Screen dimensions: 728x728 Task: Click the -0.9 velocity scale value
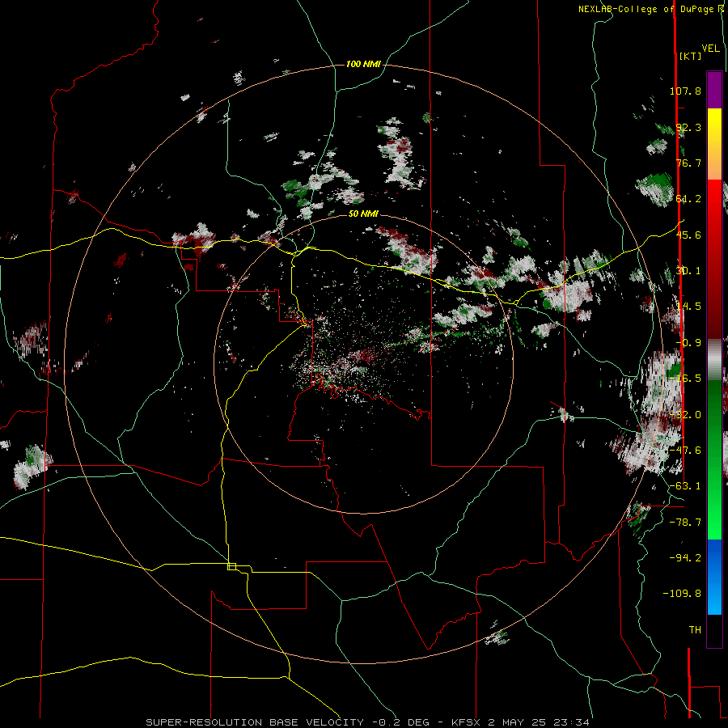tap(688, 343)
